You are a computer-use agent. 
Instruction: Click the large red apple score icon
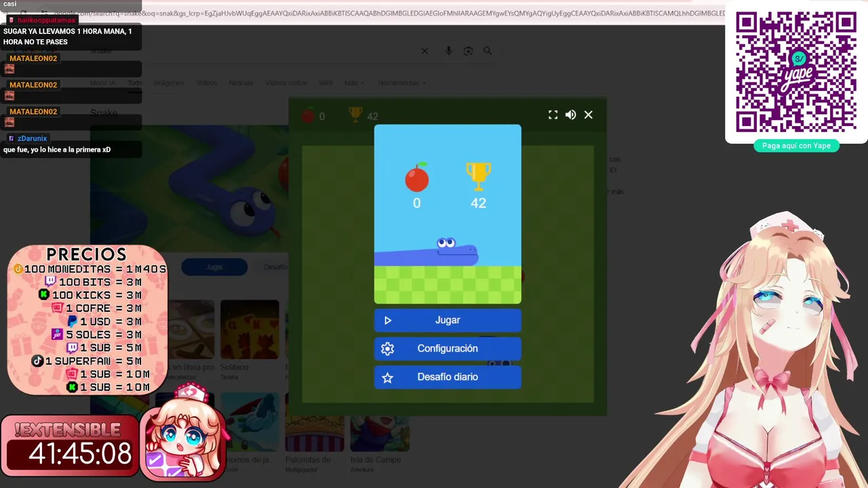tap(417, 177)
